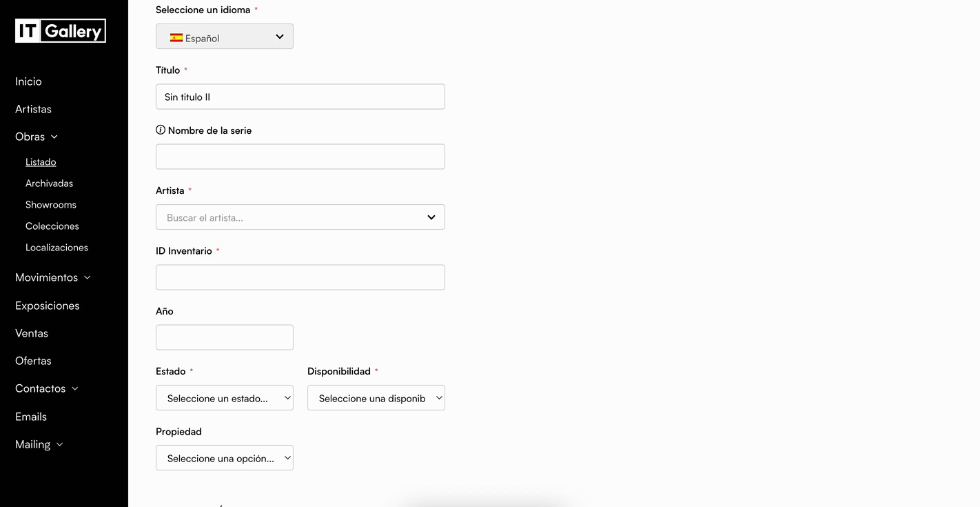The image size is (980, 507).
Task: Open the Estado dropdown
Action: point(225,398)
